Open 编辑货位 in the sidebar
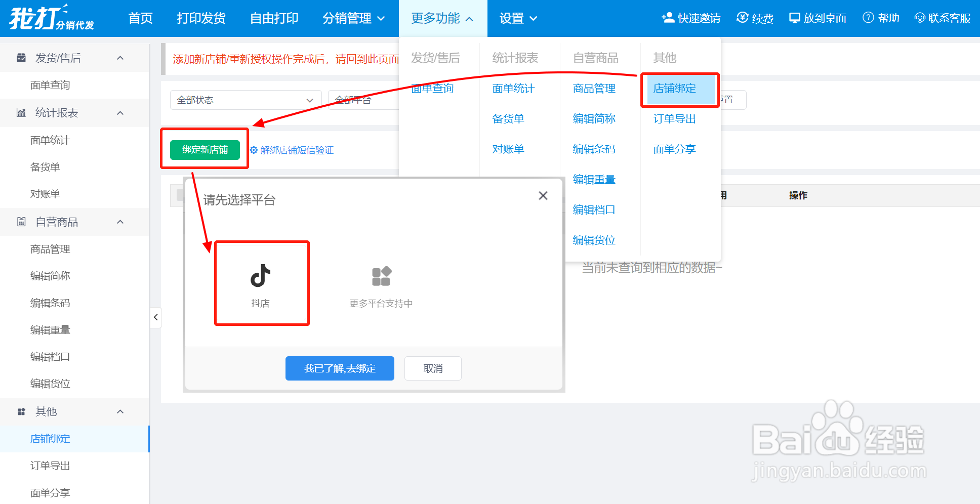980x504 pixels. (x=50, y=384)
